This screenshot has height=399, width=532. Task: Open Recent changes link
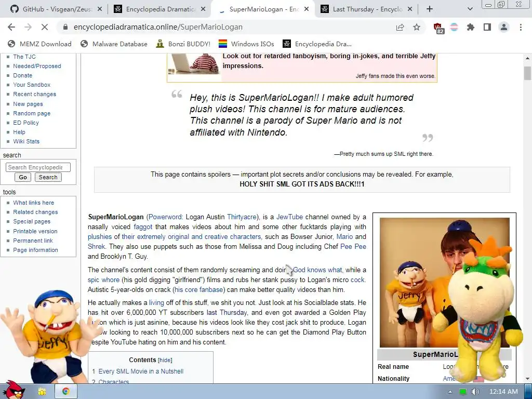pyautogui.click(x=35, y=94)
